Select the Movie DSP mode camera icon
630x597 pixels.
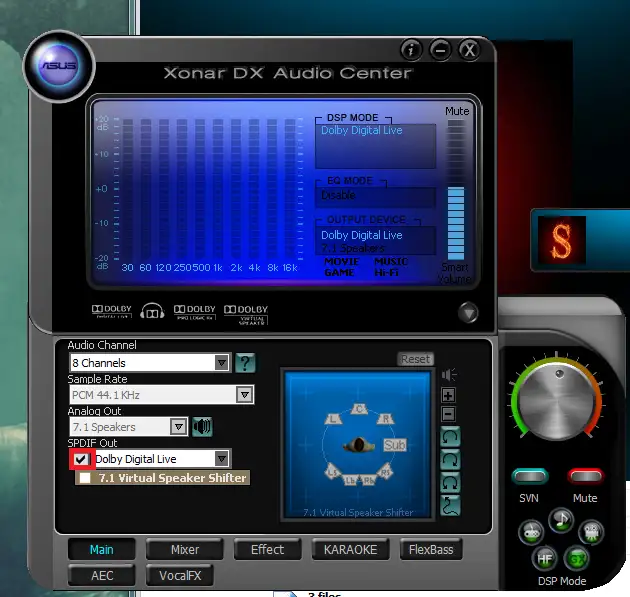pyautogui.click(x=591, y=532)
